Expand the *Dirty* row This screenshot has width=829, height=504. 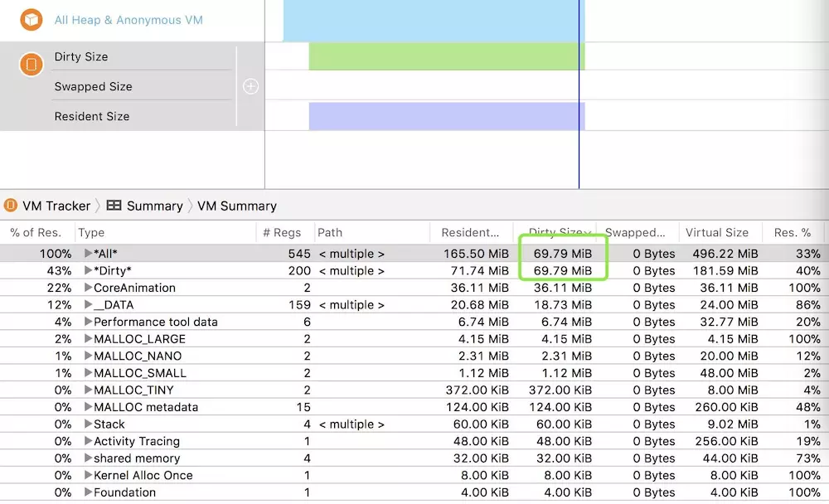(88, 270)
